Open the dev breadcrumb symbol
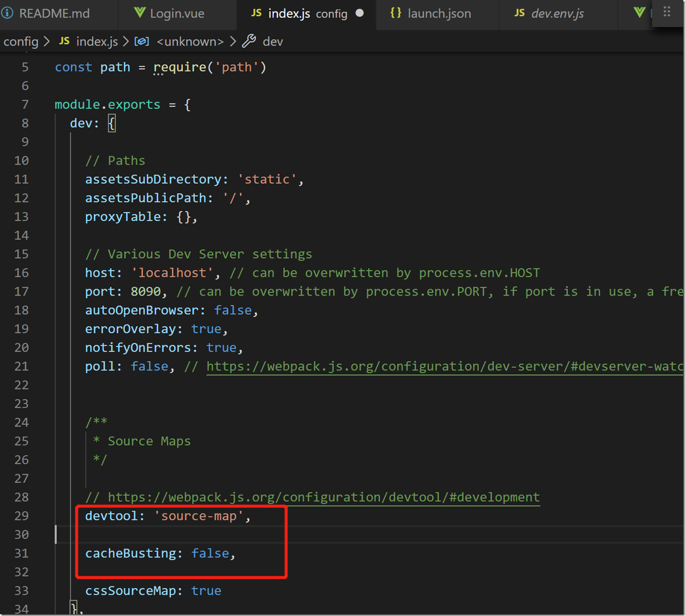 (273, 41)
